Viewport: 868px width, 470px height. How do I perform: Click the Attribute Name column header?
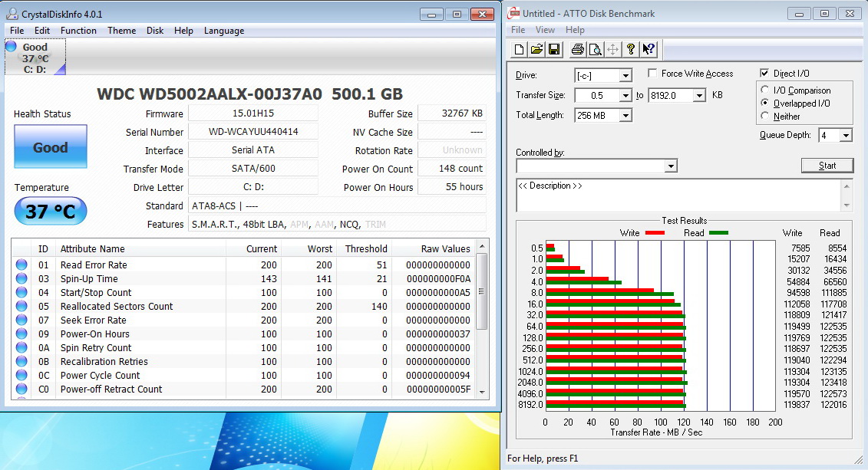tap(141, 249)
